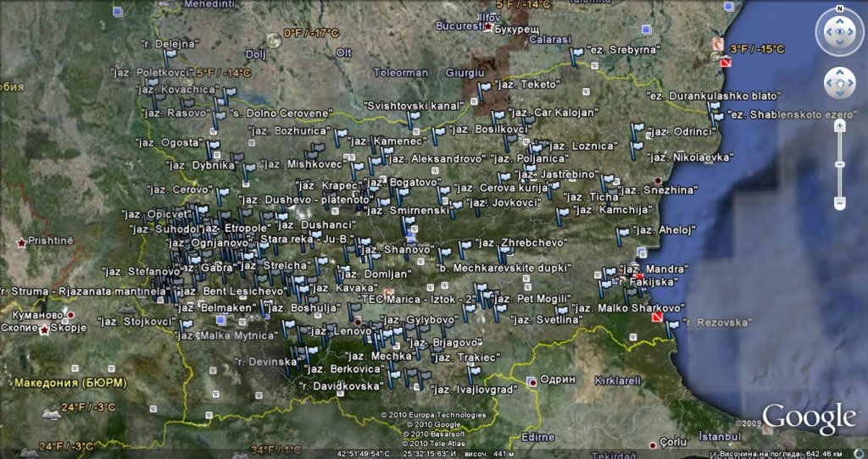This screenshot has height=459, width=868.
Task: Click the city dot marker for Çorlu
Action: coord(653,445)
